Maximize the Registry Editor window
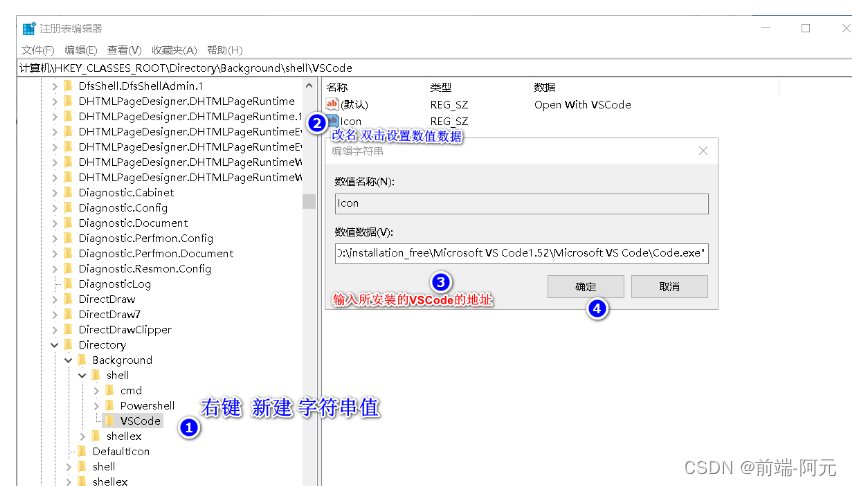This screenshot has width=852, height=486. pos(805,28)
